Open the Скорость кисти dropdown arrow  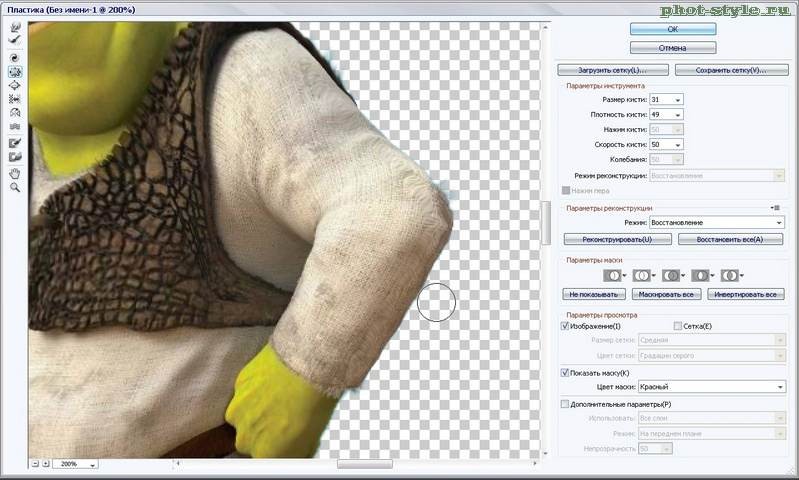pos(678,145)
